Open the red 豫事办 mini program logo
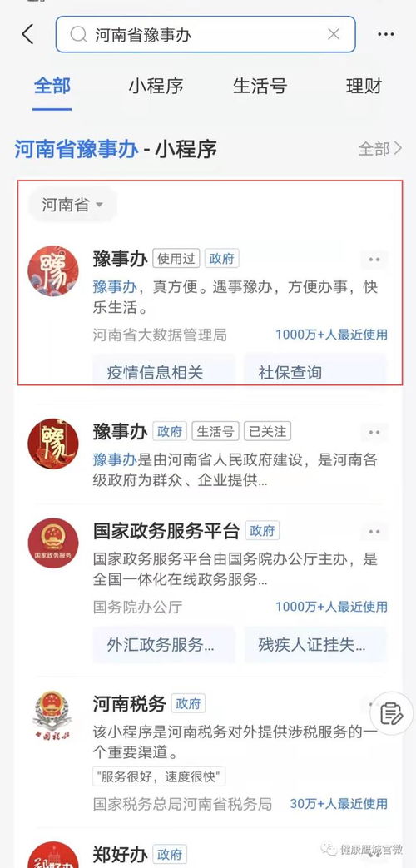The height and width of the screenshot is (868, 416). pos(53,271)
